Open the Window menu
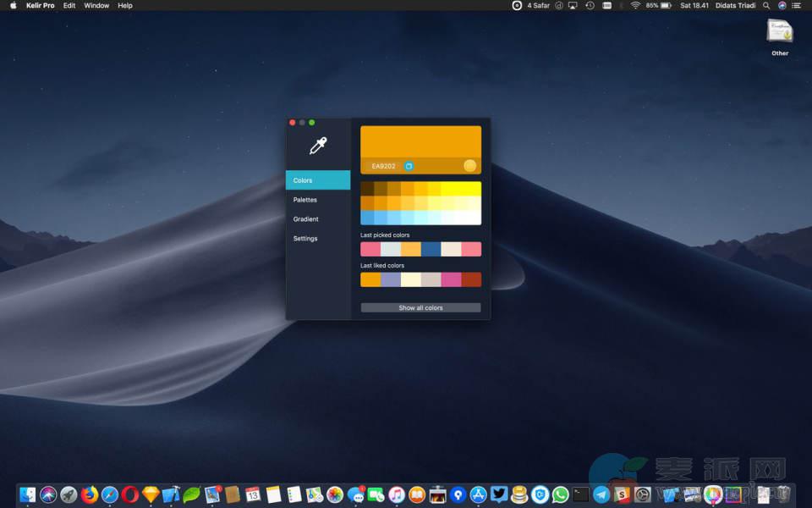Viewport: 812px width, 508px height. (x=96, y=5)
